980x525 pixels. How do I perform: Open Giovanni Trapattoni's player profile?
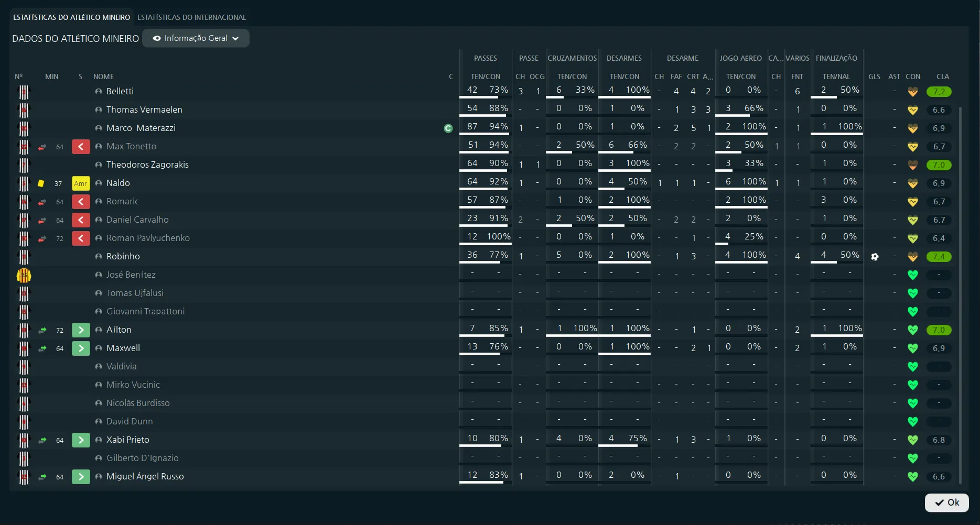pos(145,311)
